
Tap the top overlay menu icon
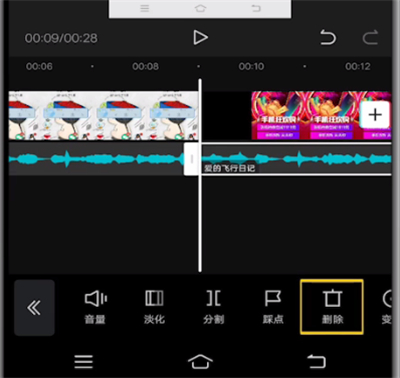pyautogui.click(x=144, y=8)
